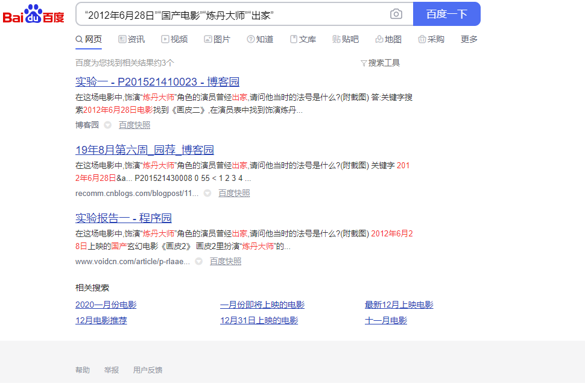
Task: Open related search 12月31日上映的电影
Action: point(259,320)
